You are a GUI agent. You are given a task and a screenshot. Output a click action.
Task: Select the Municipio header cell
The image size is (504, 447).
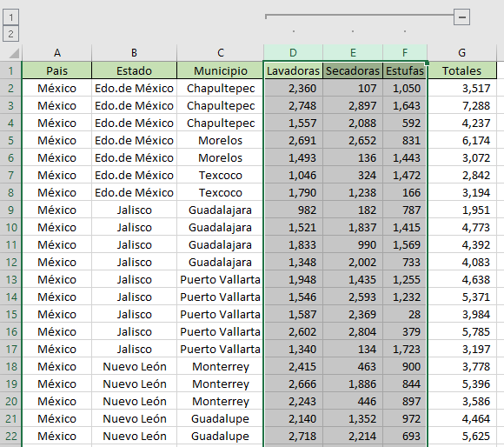(220, 70)
